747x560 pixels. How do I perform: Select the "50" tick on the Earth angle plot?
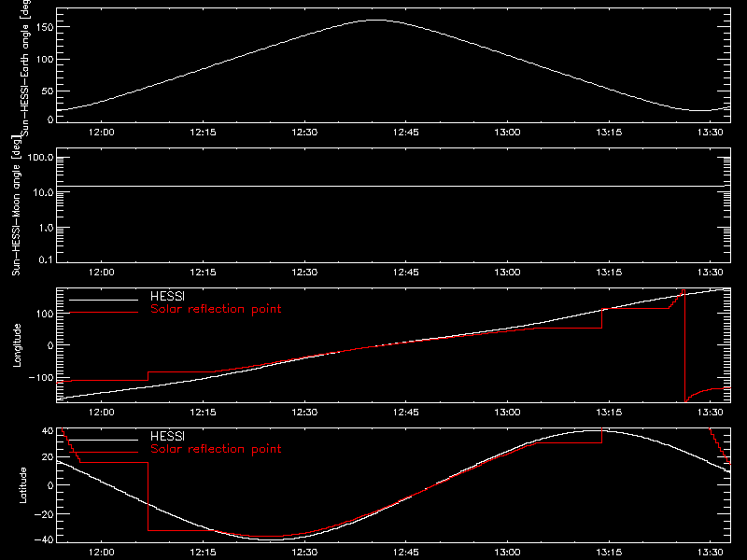[48, 91]
